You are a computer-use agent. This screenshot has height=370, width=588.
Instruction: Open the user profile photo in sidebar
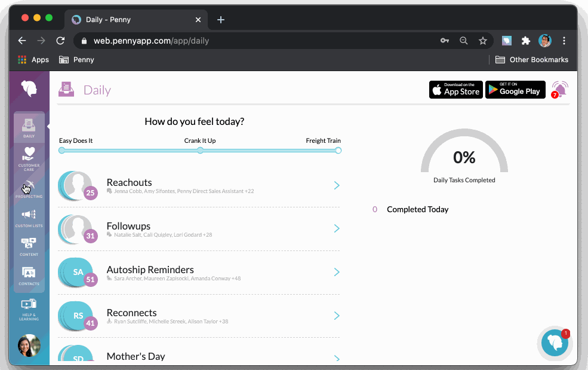click(29, 345)
